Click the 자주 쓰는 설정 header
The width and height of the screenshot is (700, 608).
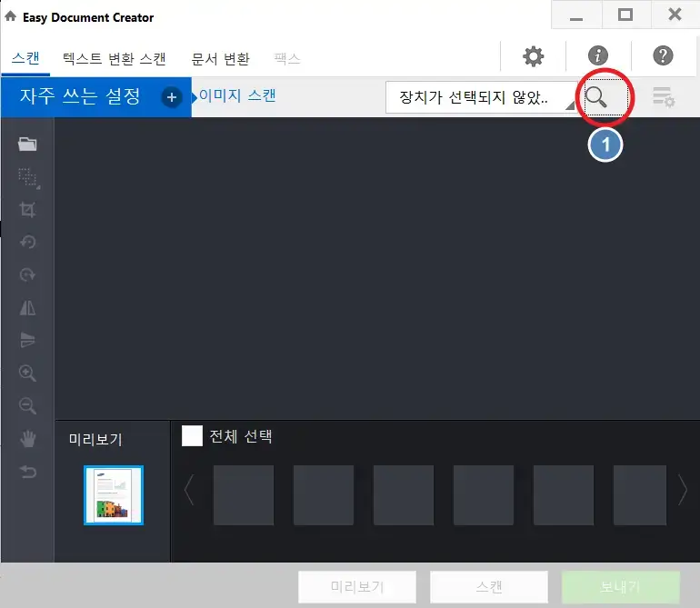(80, 96)
